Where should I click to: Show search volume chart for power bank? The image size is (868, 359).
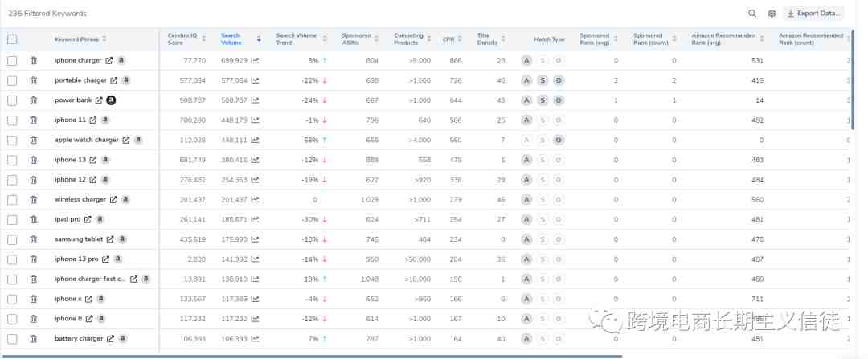click(255, 100)
